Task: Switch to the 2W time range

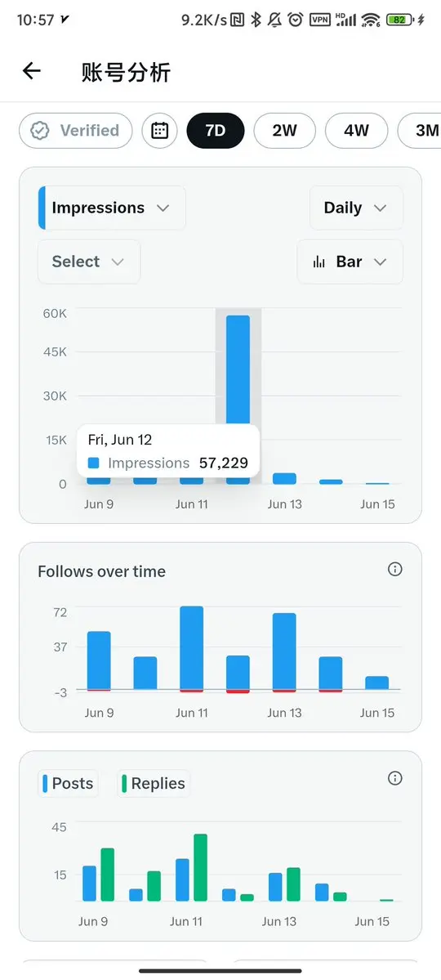Action: click(x=285, y=131)
